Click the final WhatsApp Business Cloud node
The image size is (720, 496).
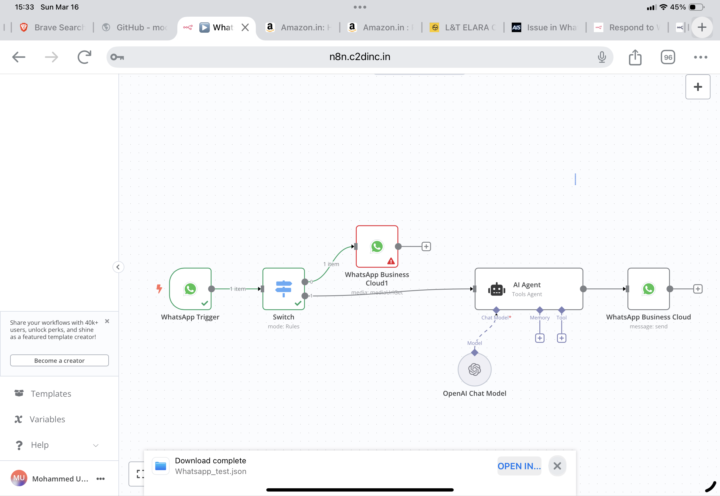point(648,288)
